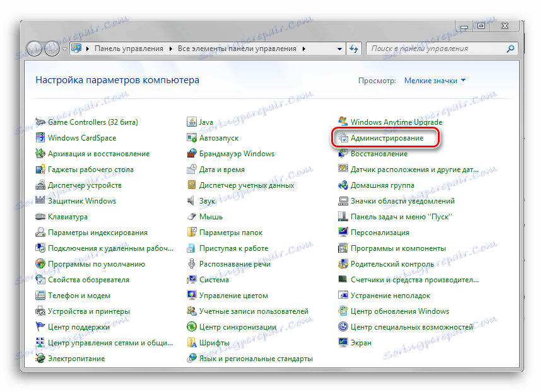Click the Refresh button beside address bar
Image resolution: width=545 pixels, height=392 pixels.
coord(354,49)
